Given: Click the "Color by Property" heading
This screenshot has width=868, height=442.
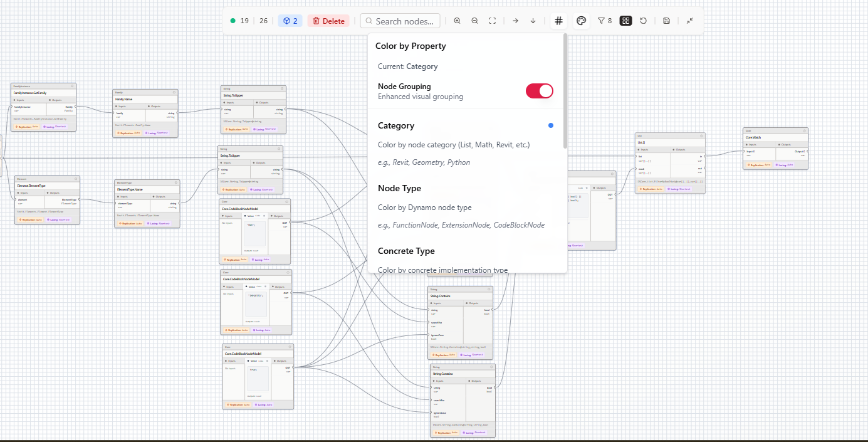Looking at the screenshot, I should 410,46.
